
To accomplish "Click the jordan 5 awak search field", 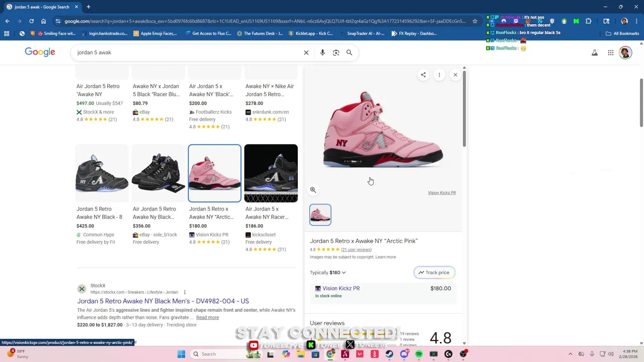I will pyautogui.click(x=186, y=52).
